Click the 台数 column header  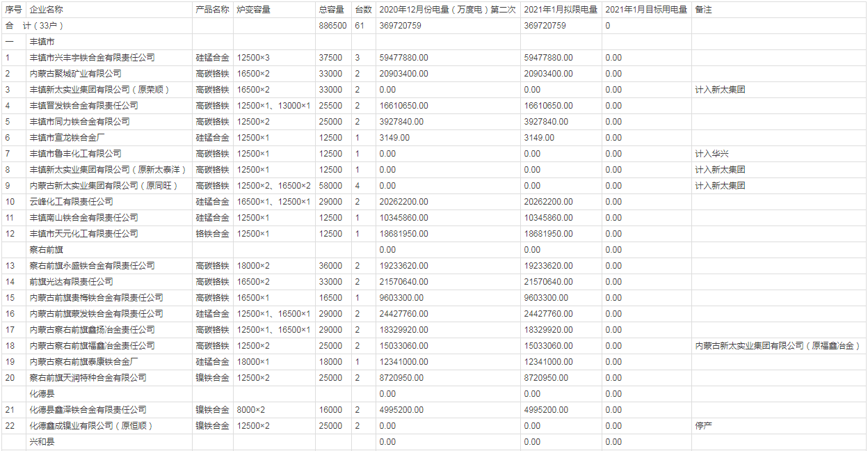pos(363,10)
